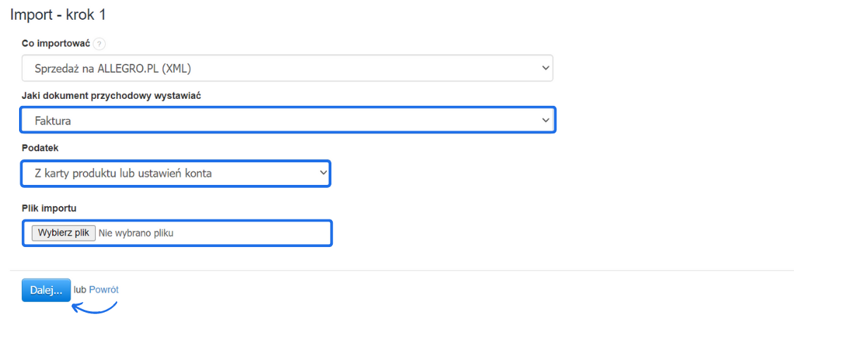Click the blue curved arrow below Dalej
Screen dimensions: 868x343
pos(95,308)
